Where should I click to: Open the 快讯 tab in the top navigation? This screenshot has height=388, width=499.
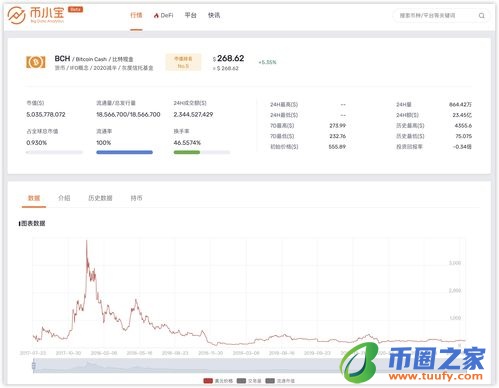tap(214, 15)
